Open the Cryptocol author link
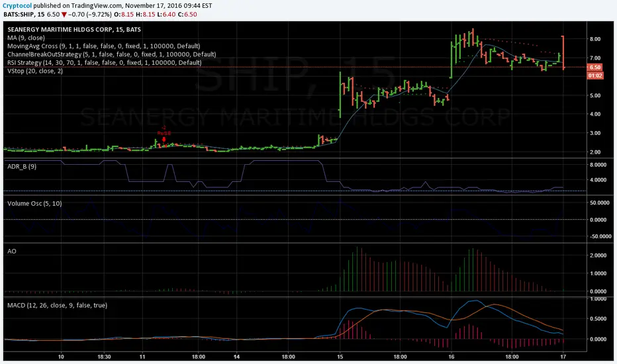Viewport: 617px width, 364px height. point(17,5)
